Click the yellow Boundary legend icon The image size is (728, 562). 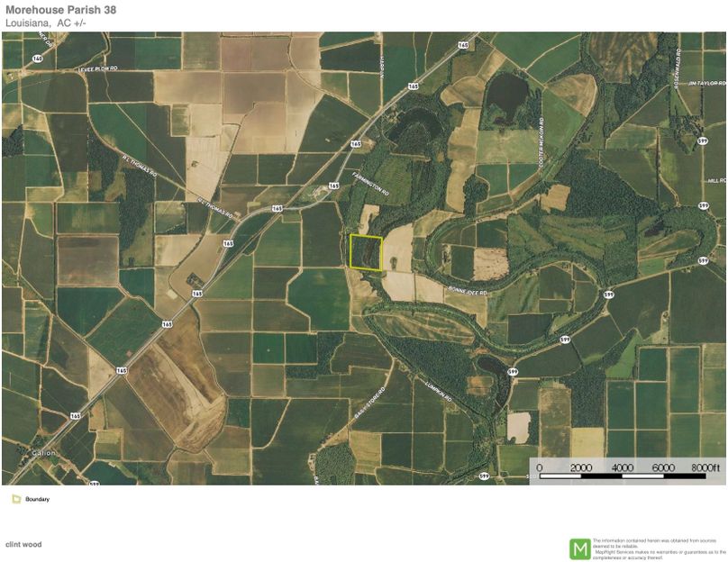[x=16, y=499]
